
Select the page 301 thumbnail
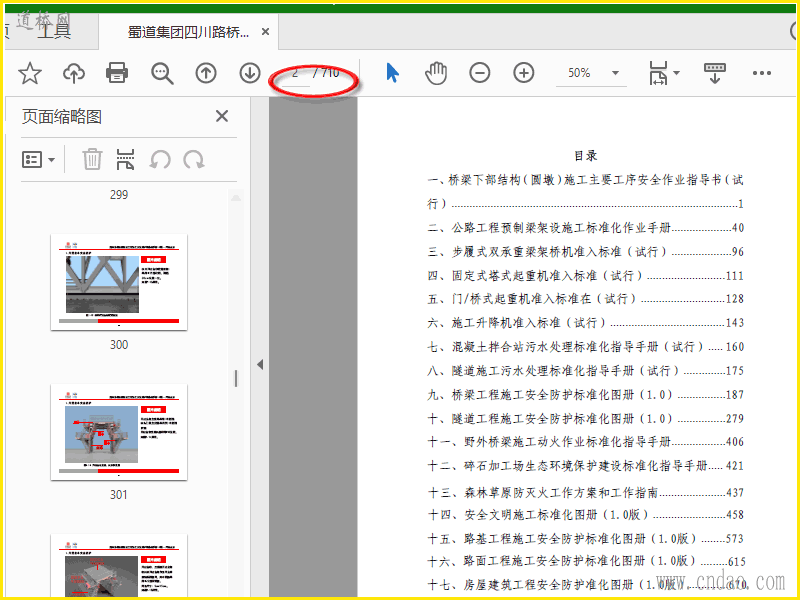(119, 432)
